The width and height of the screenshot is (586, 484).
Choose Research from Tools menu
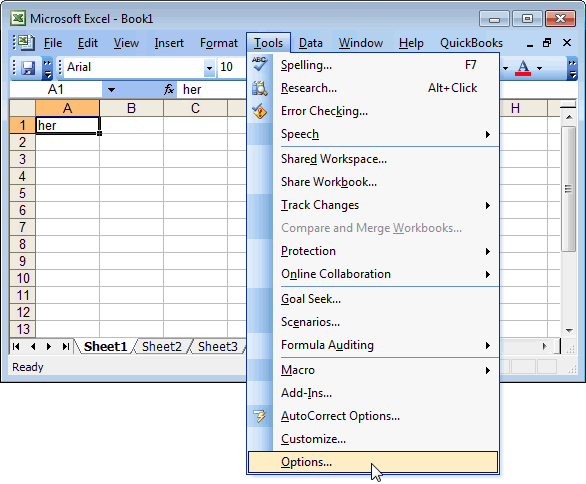(373, 88)
